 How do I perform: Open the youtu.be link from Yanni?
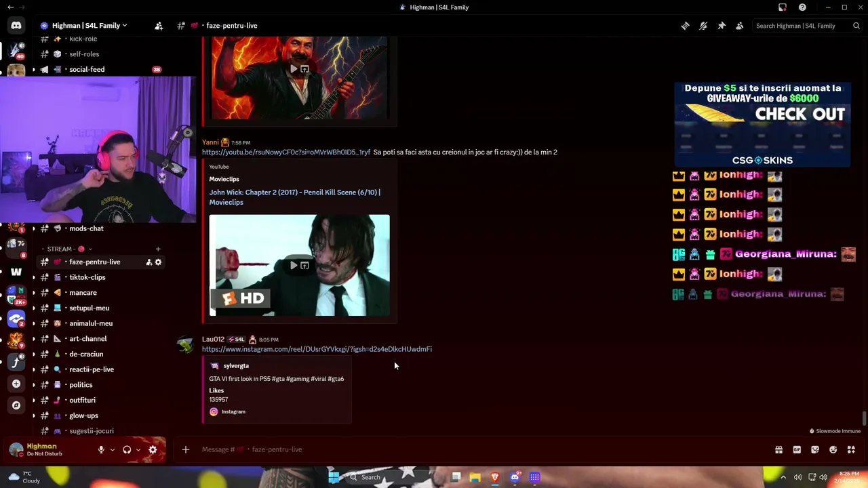point(286,152)
